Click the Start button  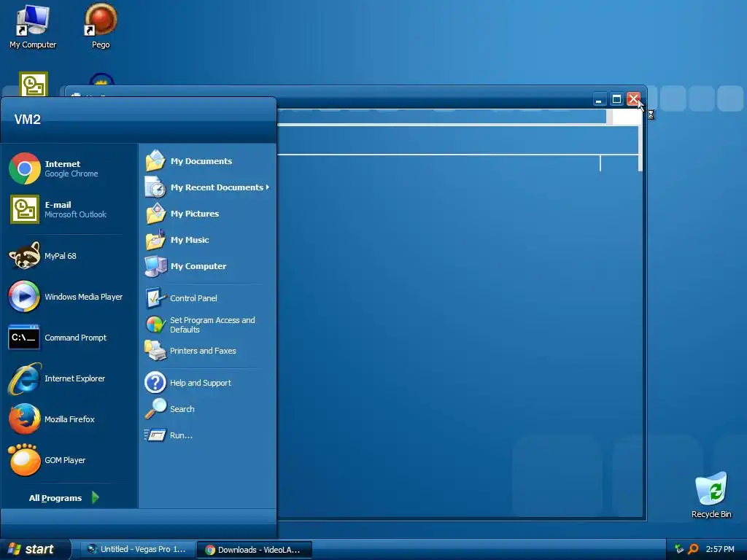(x=35, y=549)
